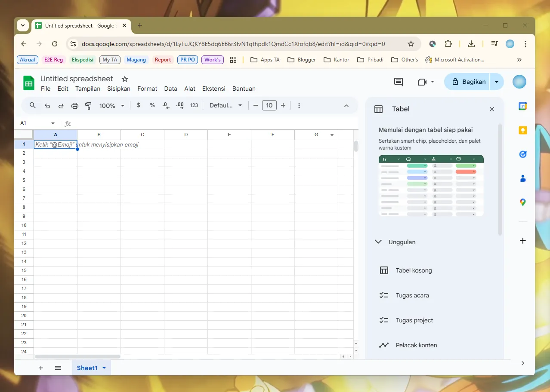Close the Tabel side panel
This screenshot has width=550, height=392.
coord(492,109)
